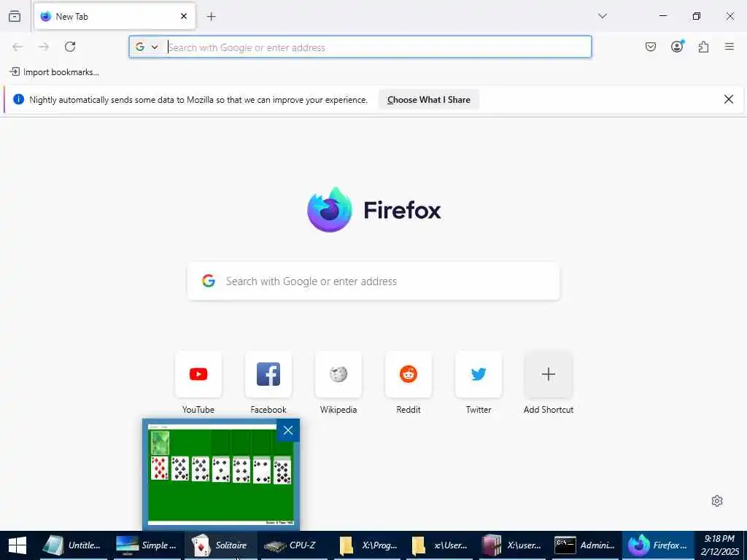This screenshot has height=560, width=747.
Task: Click the Solitaire window preview thumbnail
Action: (x=220, y=475)
